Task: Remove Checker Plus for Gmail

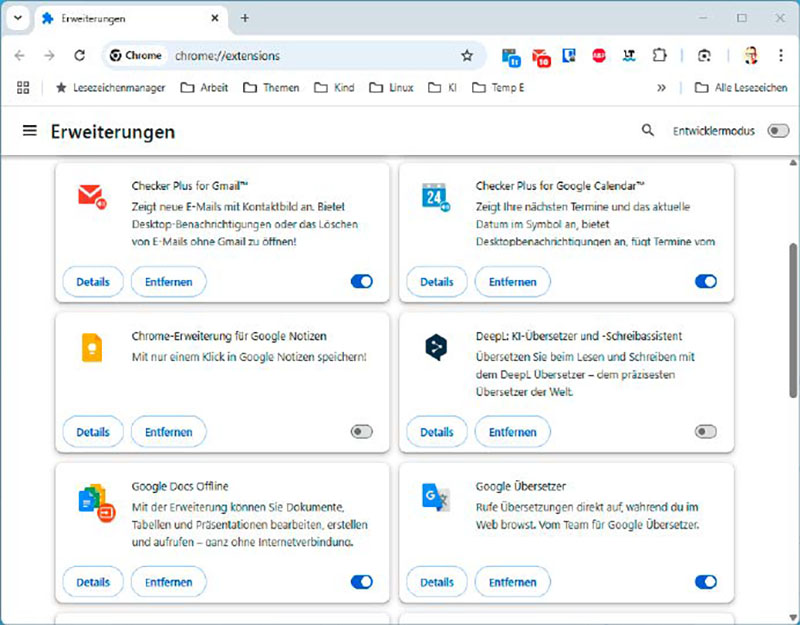Action: tap(168, 282)
